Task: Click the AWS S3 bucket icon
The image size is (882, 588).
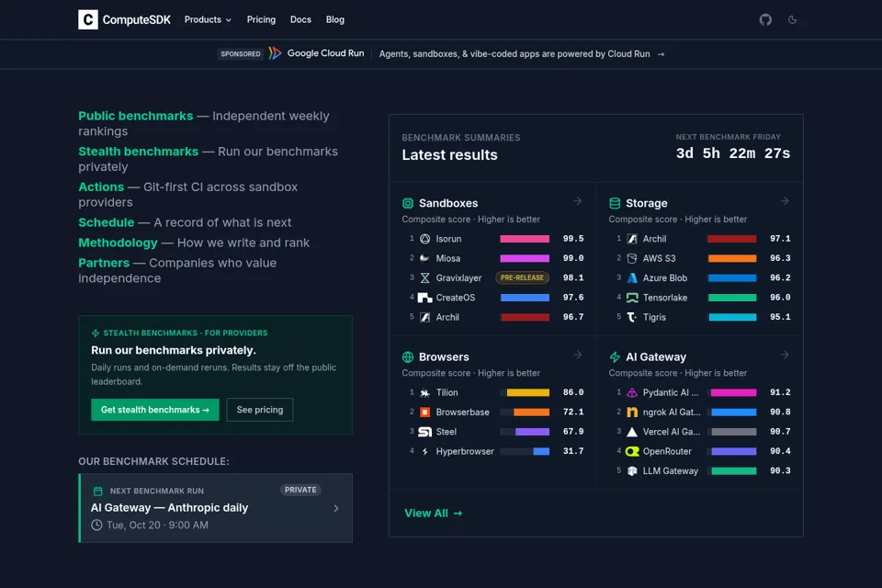Action: 632,258
